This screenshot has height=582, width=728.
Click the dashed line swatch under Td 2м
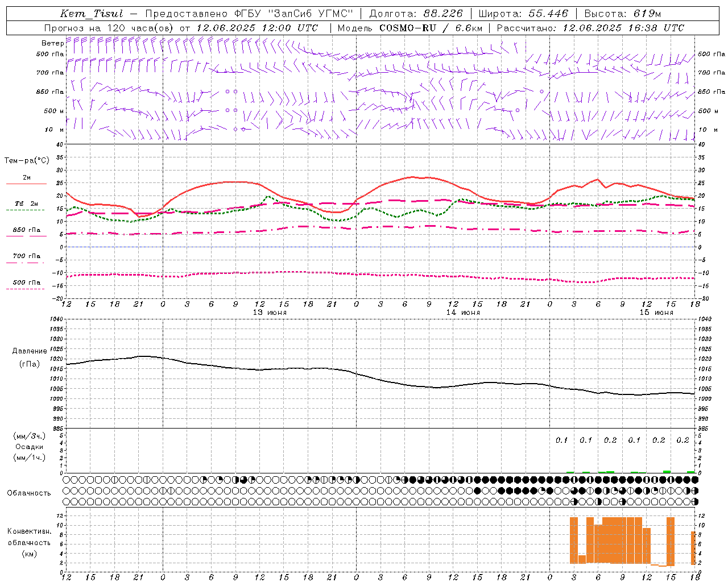[x=26, y=210]
